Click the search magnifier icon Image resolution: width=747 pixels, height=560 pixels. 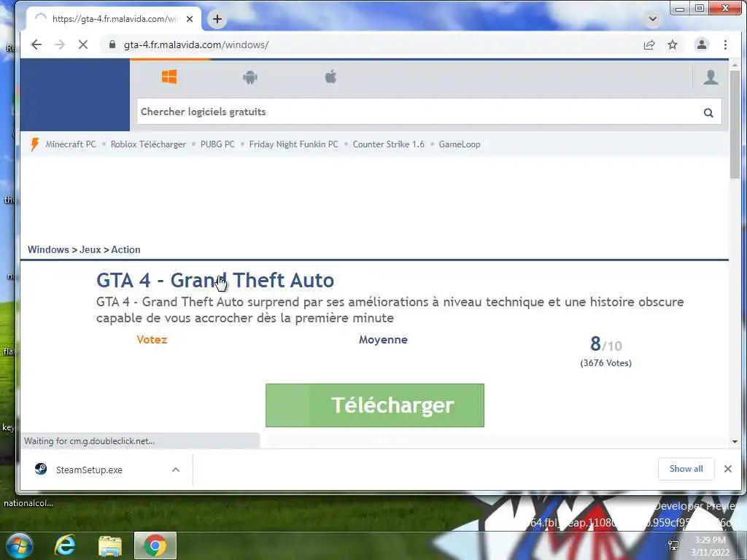tap(708, 112)
